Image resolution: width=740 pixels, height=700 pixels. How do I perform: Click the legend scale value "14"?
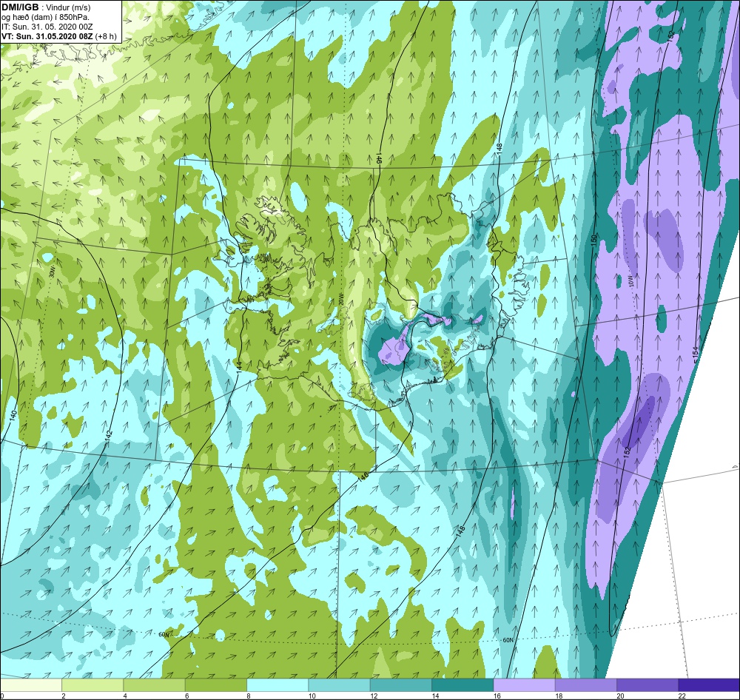tap(435, 696)
